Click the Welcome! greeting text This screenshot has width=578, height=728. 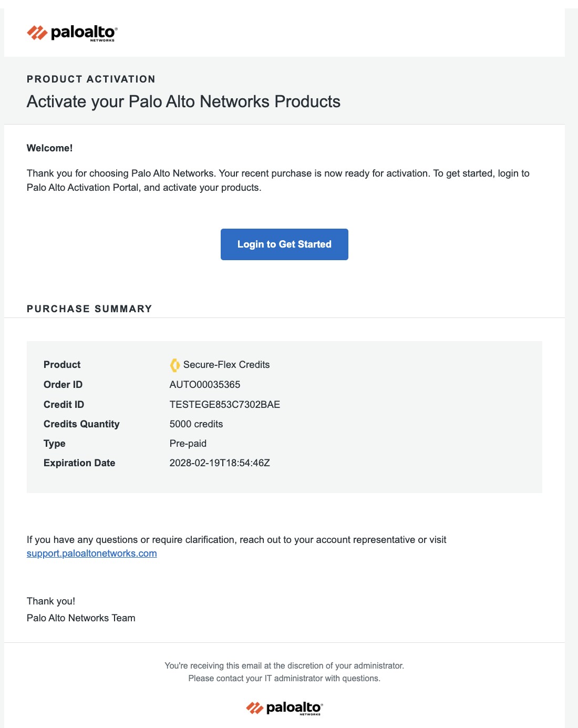pyautogui.click(x=50, y=148)
